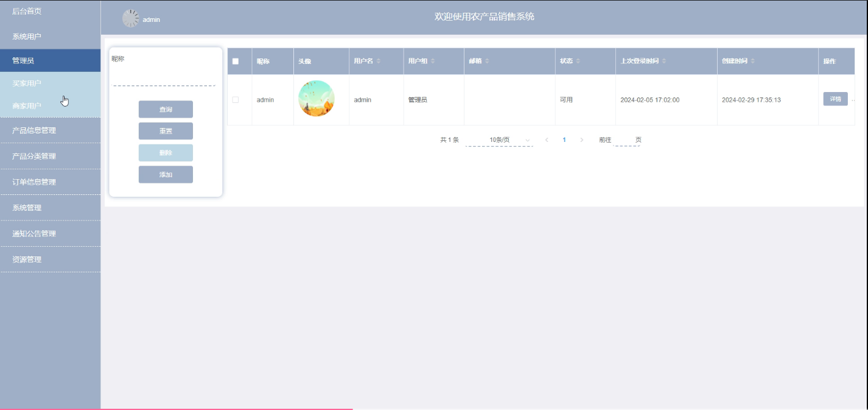Expand 资源管理 sidebar menu

(50, 259)
